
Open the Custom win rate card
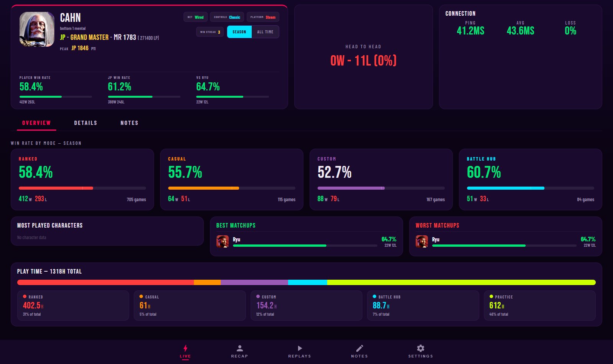381,179
